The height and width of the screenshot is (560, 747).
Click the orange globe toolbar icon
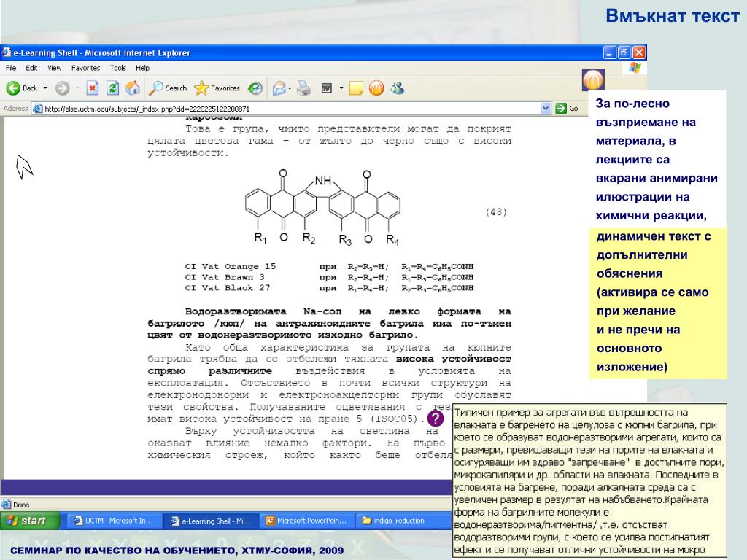point(376,88)
